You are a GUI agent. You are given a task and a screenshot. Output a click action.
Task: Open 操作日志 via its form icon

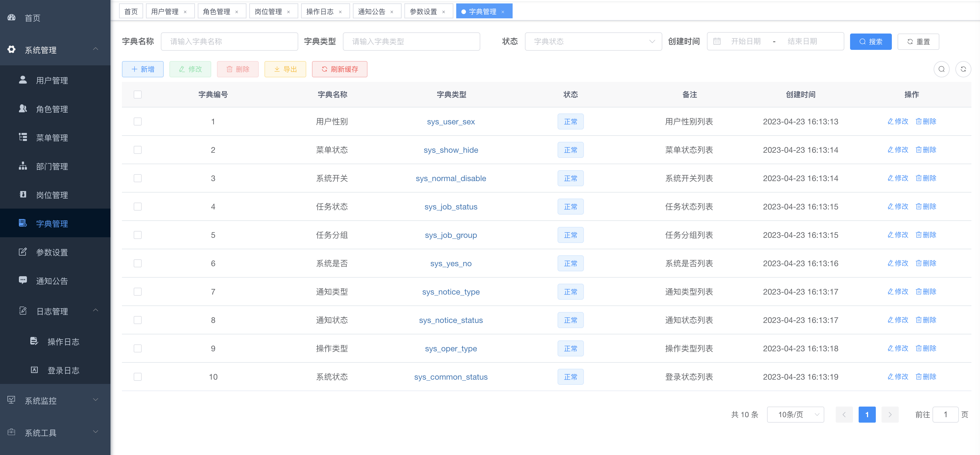click(x=34, y=341)
